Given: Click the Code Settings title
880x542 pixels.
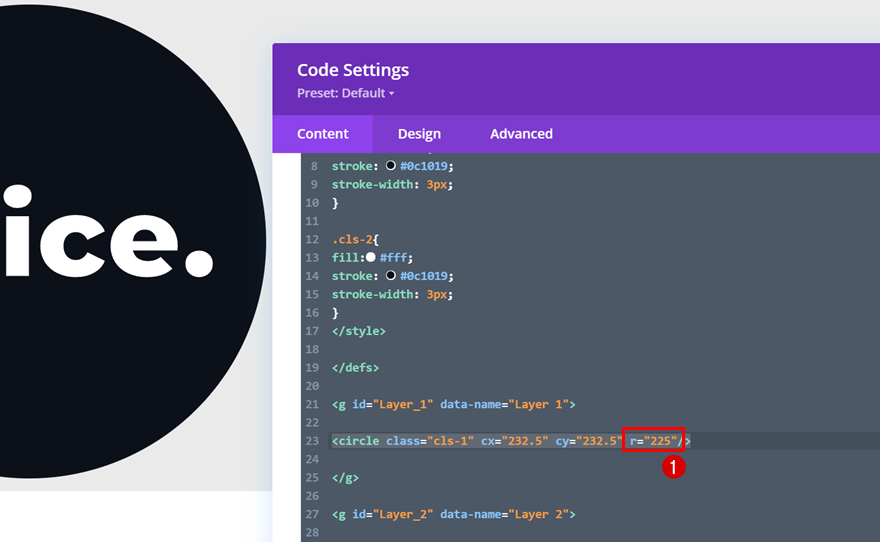Looking at the screenshot, I should tap(353, 70).
